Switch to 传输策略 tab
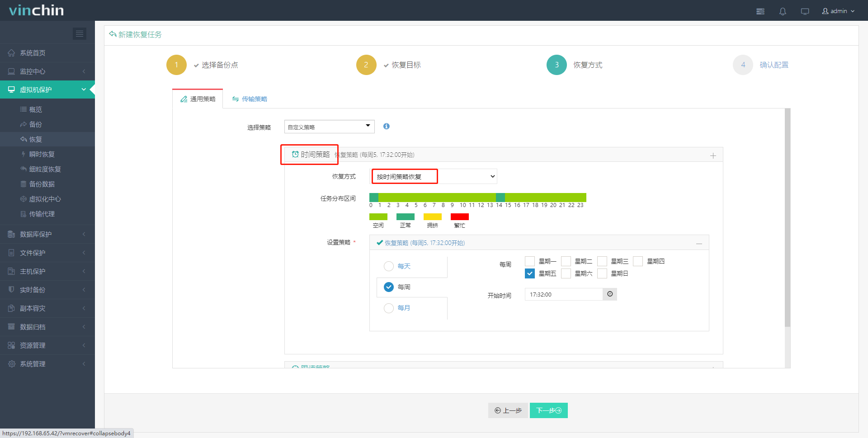The image size is (868, 438). click(250, 99)
